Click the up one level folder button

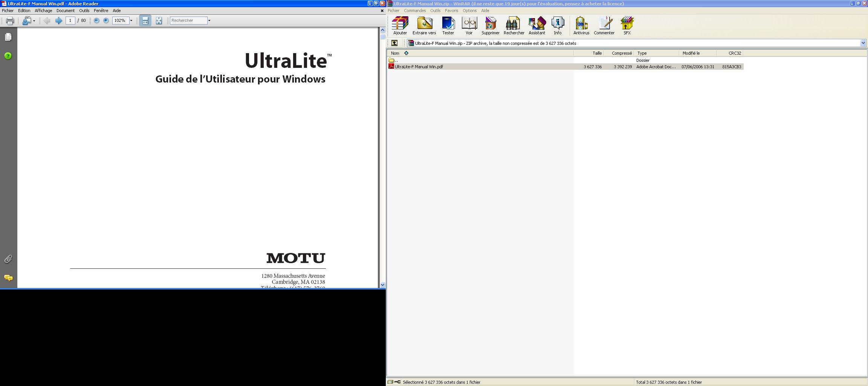(394, 43)
